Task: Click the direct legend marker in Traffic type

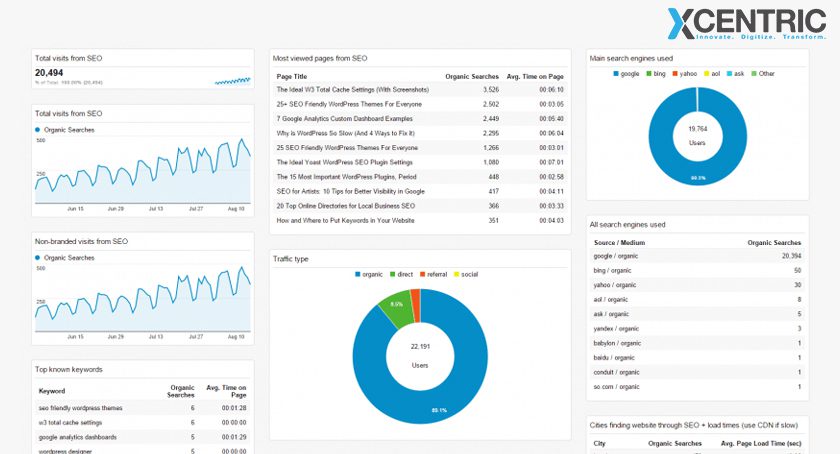Action: [393, 274]
